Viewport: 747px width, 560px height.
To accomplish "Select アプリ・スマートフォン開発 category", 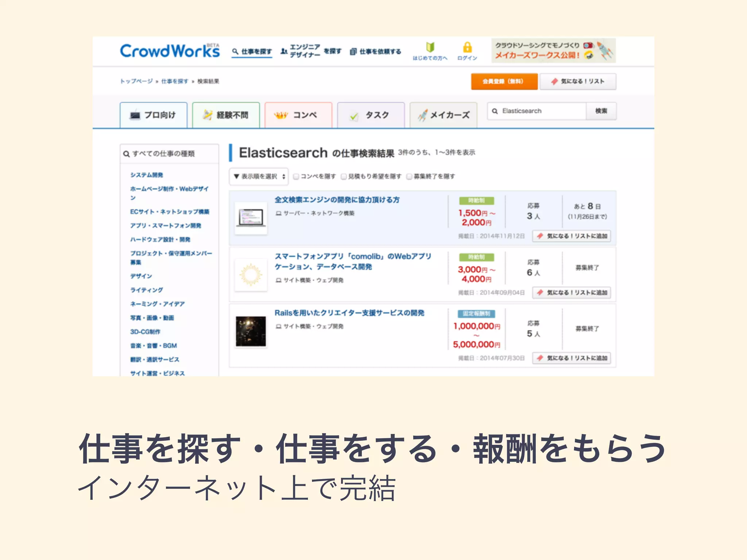I will (166, 226).
